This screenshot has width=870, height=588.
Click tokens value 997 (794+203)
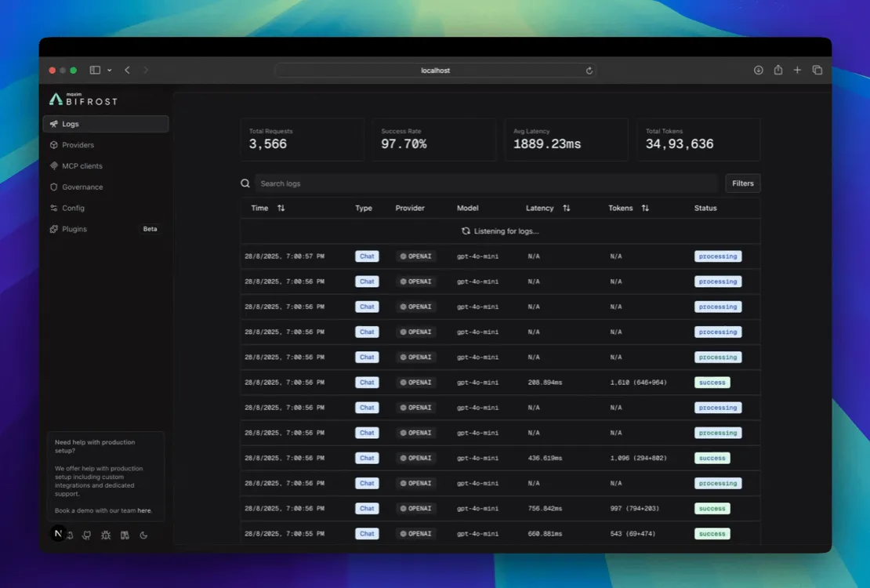coord(635,509)
